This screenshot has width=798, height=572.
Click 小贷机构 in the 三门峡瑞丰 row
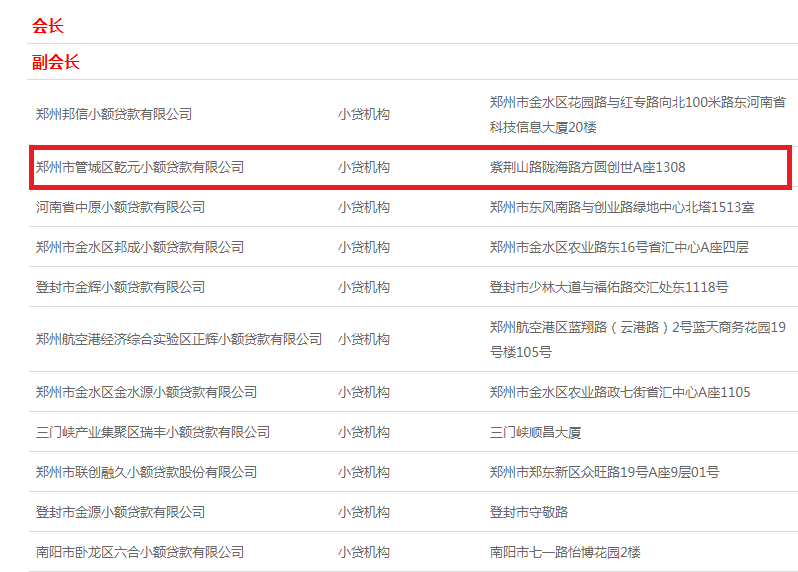(x=363, y=432)
